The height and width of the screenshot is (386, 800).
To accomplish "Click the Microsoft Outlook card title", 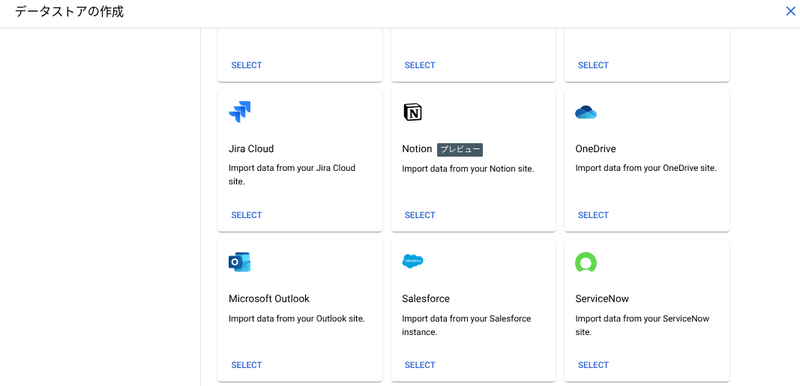I will coord(269,299).
